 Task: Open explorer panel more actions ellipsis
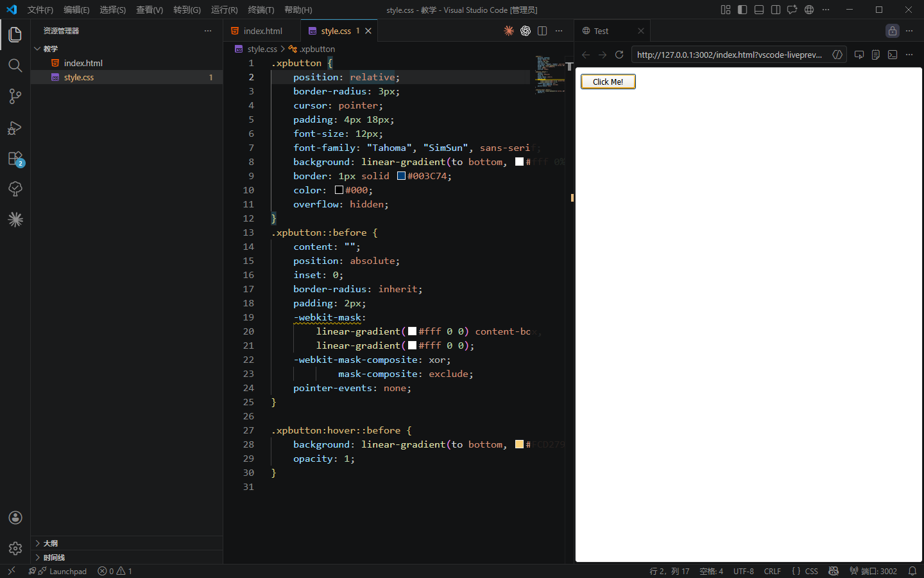tap(208, 31)
